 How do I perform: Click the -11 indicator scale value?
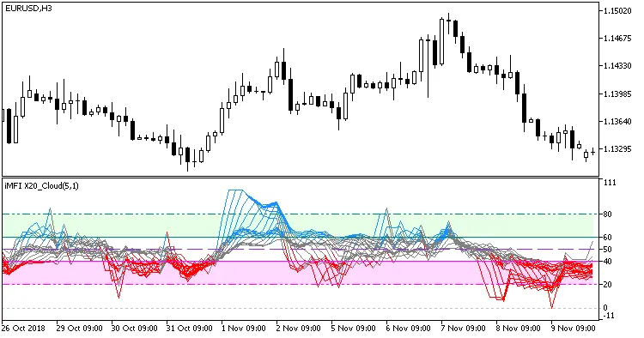(x=609, y=316)
